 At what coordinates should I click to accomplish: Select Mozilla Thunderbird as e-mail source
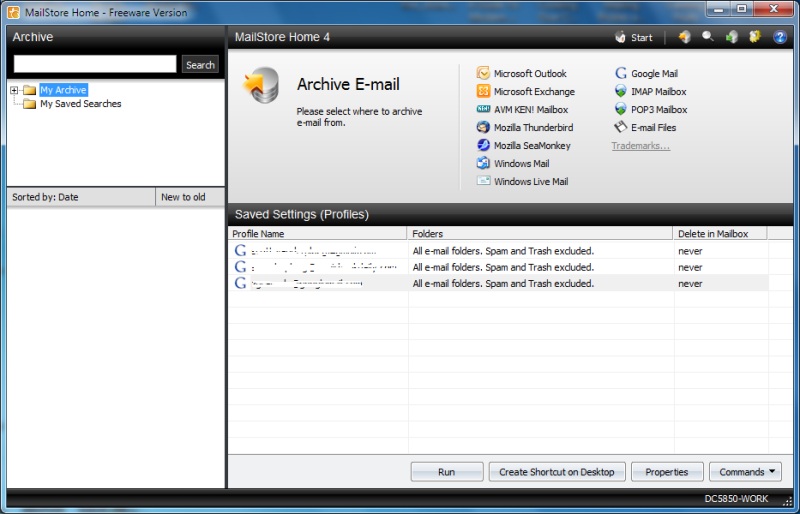click(524, 128)
